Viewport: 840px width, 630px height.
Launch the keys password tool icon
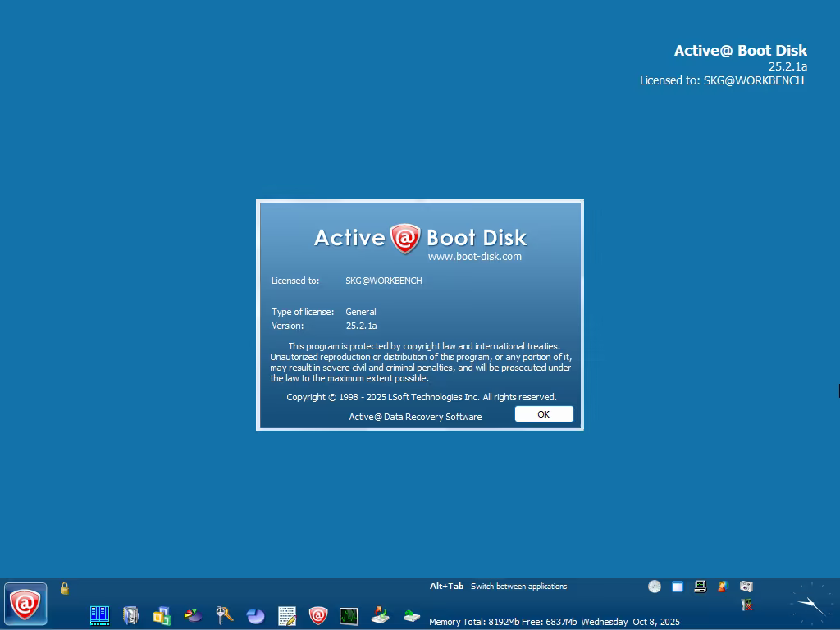tap(225, 615)
